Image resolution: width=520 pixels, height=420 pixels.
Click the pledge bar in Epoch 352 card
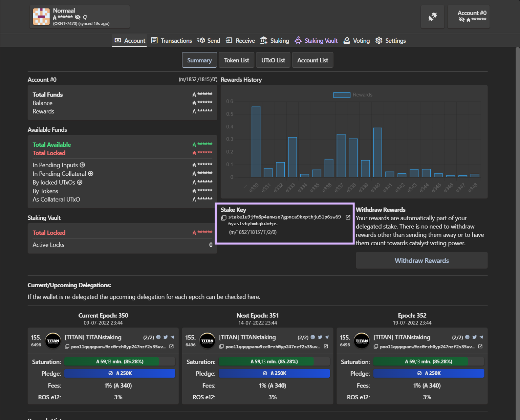tap(429, 373)
